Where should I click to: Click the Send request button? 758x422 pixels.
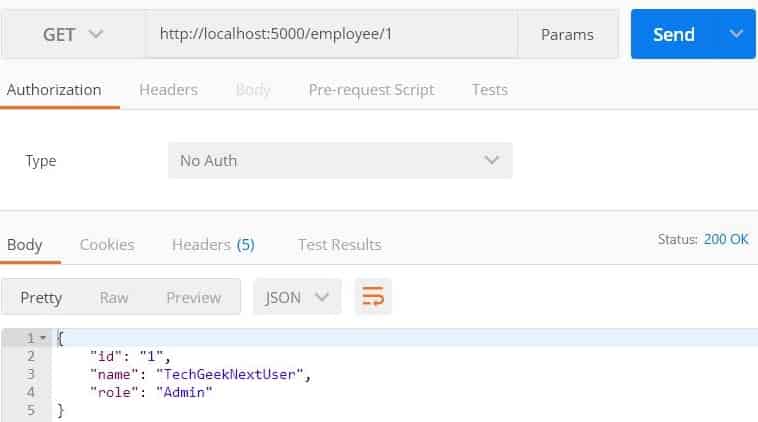(674, 34)
